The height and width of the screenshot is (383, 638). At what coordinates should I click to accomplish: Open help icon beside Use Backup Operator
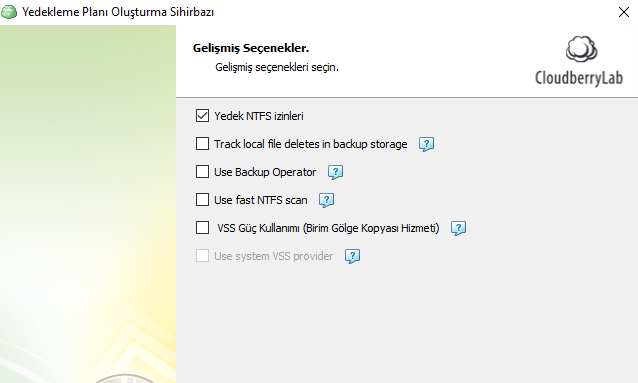pyautogui.click(x=335, y=172)
